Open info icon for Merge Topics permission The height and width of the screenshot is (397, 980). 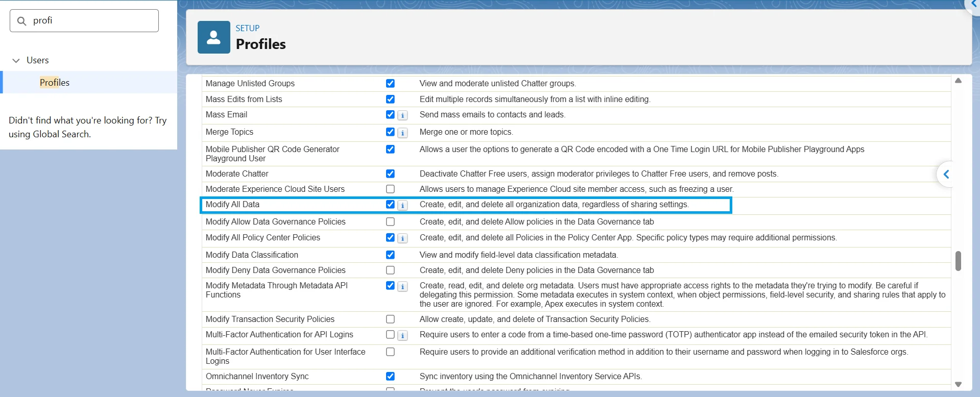(x=402, y=133)
